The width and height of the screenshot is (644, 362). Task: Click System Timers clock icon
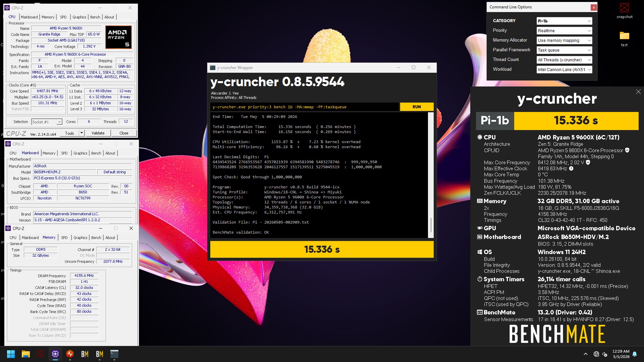[480, 279]
